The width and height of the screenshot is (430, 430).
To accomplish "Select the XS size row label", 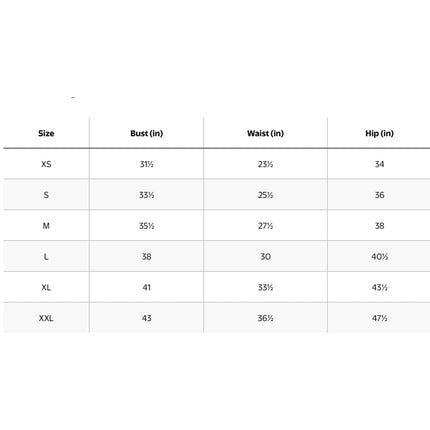I will pyautogui.click(x=46, y=164).
